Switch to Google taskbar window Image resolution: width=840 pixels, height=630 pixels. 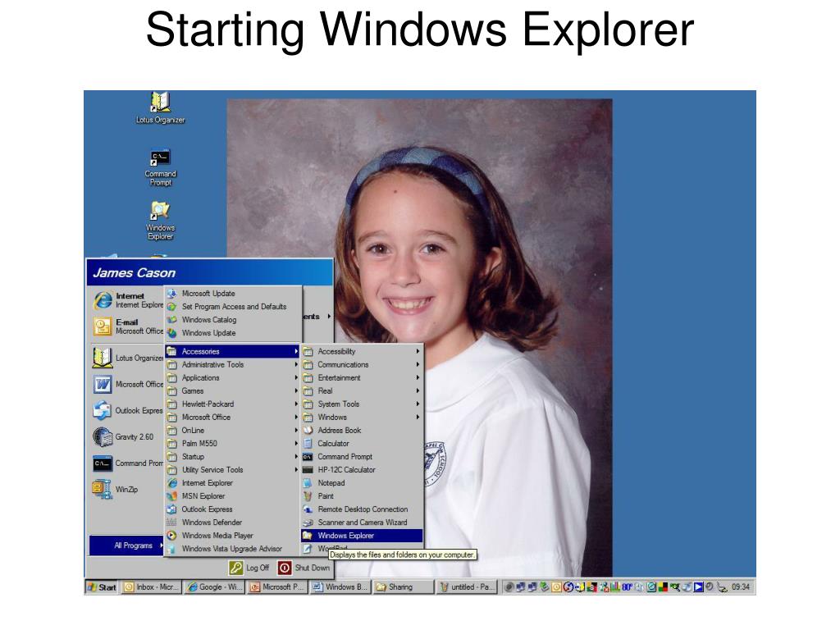(x=214, y=587)
